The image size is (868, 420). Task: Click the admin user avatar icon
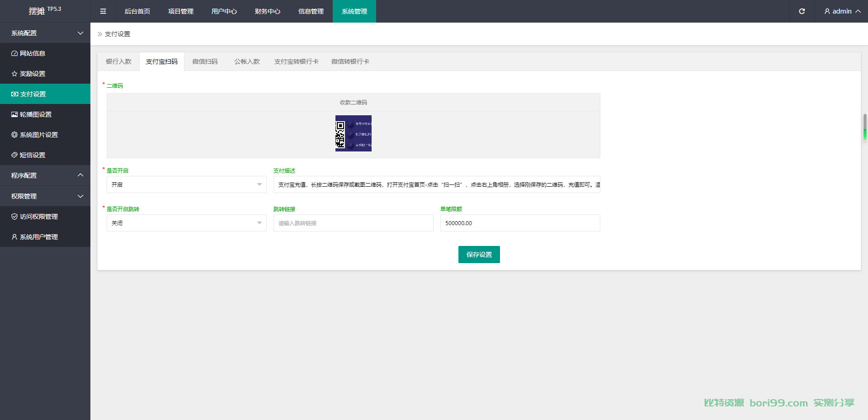[x=827, y=11]
